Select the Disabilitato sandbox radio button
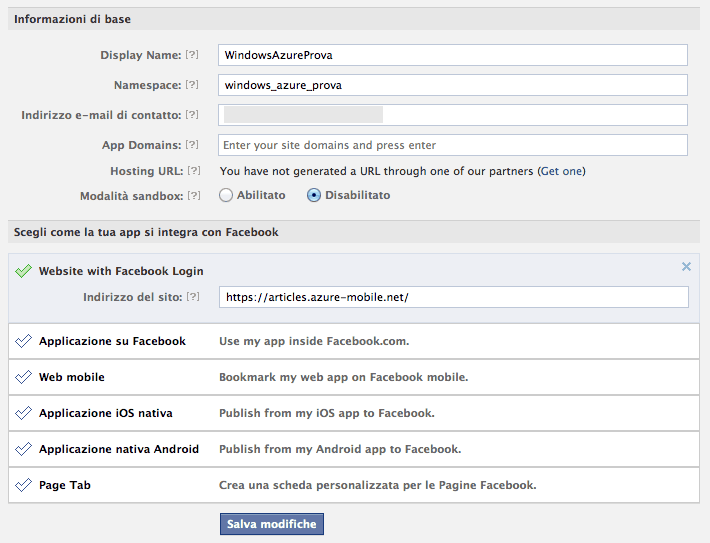 click(x=314, y=195)
